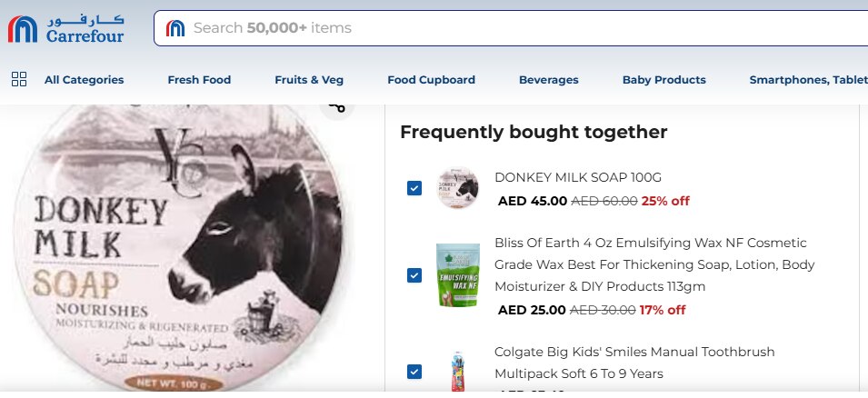Click the Carrefour icon inside search bar

point(175,28)
